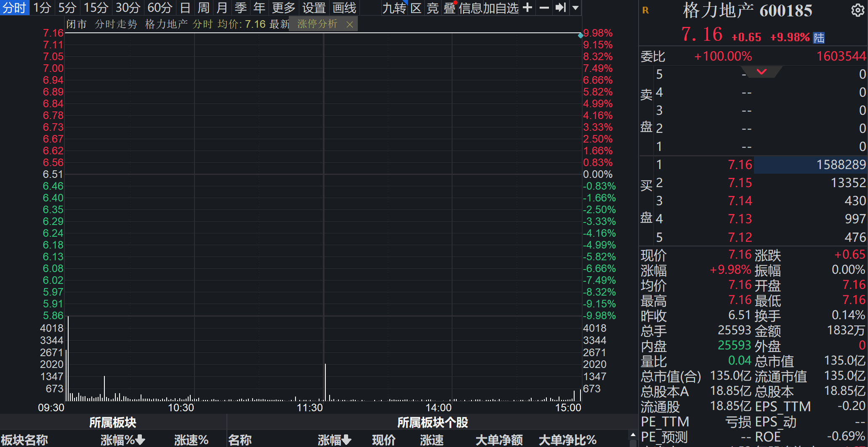This screenshot has width=868, height=447.
Task: Click the 加自选 button
Action: 501,8
